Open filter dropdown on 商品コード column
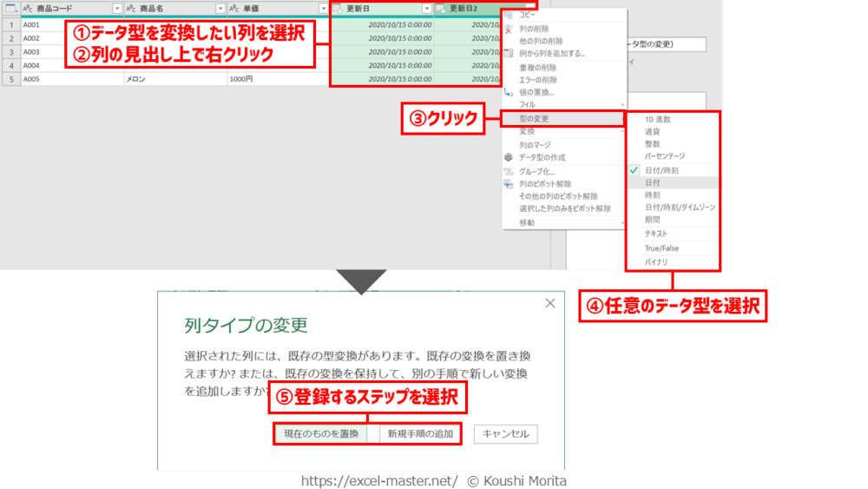The image size is (868, 489). click(x=116, y=9)
